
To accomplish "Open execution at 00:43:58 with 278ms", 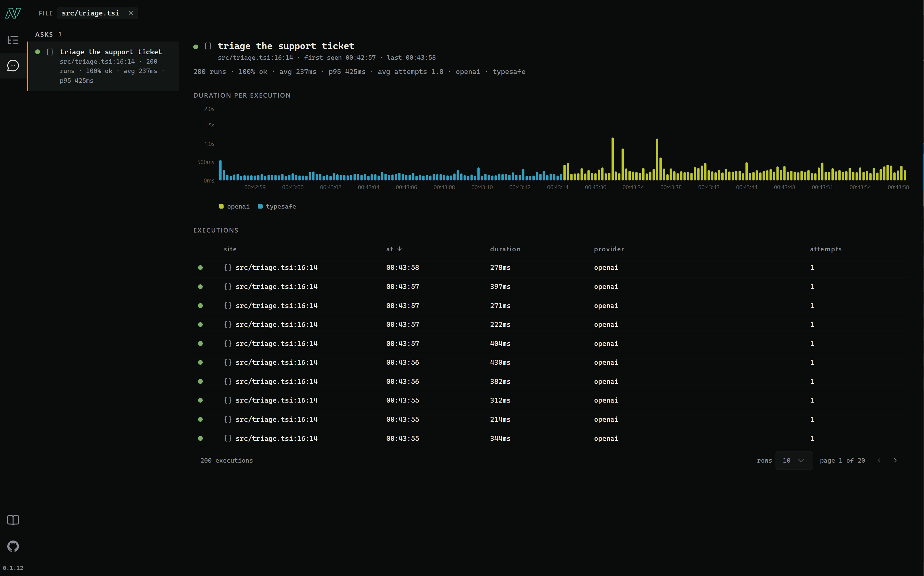I will coord(551,267).
